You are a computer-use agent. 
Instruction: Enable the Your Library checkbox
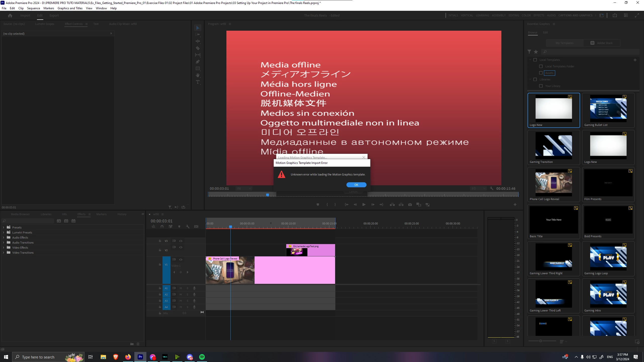point(541,86)
